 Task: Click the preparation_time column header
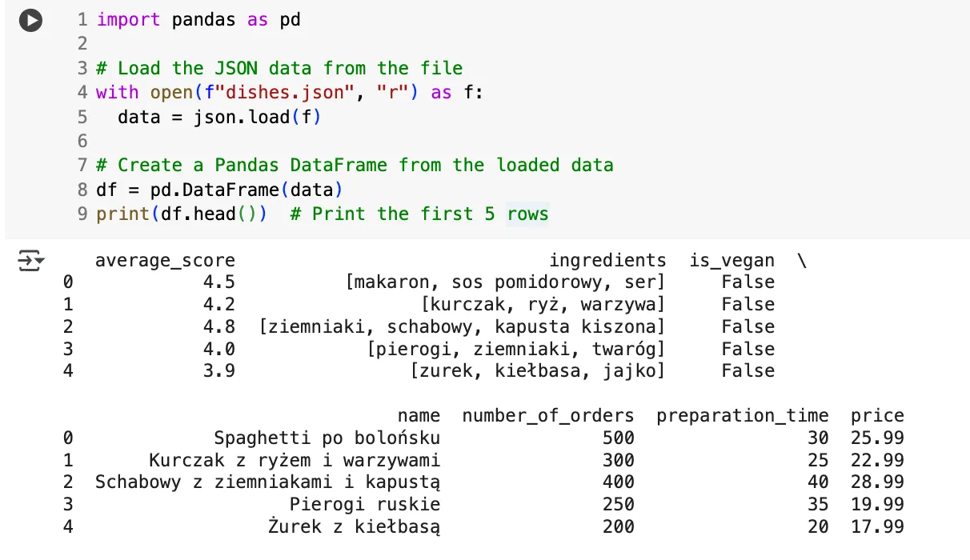(742, 416)
